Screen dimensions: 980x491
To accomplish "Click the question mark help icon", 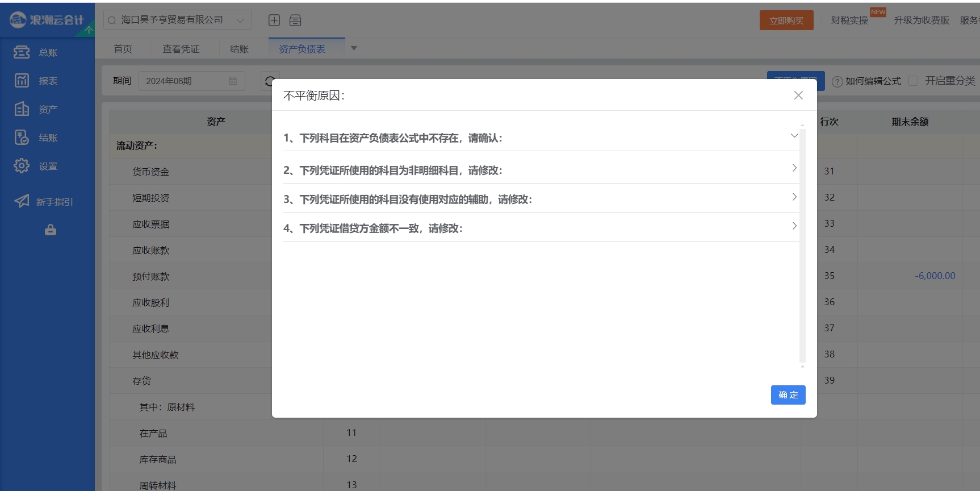I will tap(837, 82).
